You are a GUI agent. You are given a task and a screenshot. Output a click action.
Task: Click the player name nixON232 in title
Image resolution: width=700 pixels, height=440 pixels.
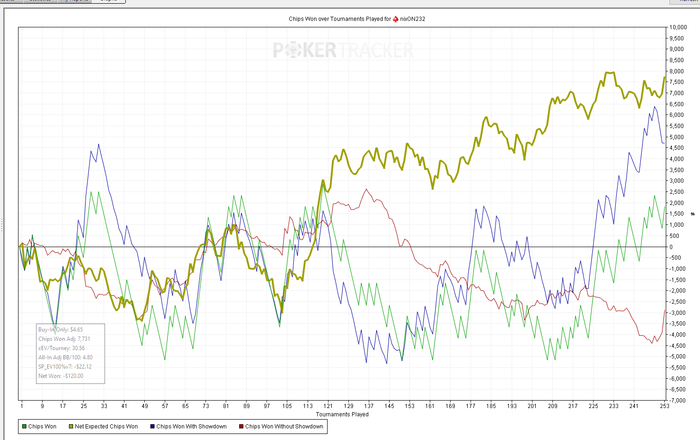[x=412, y=19]
